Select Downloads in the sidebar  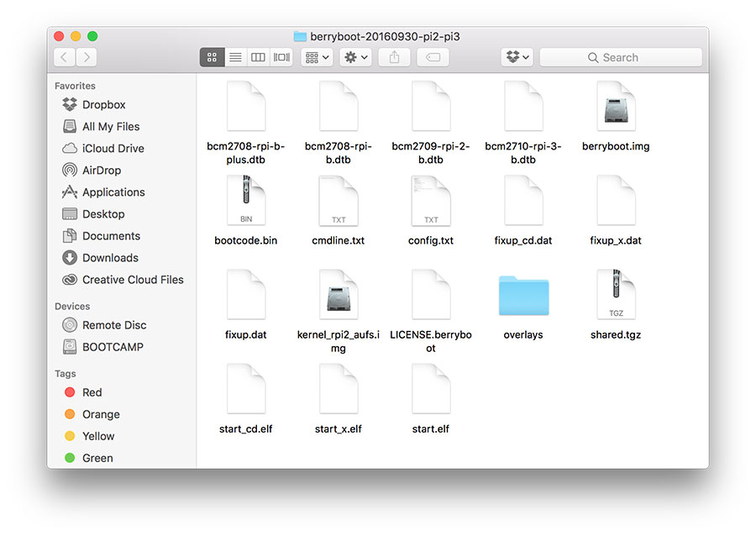click(x=109, y=258)
